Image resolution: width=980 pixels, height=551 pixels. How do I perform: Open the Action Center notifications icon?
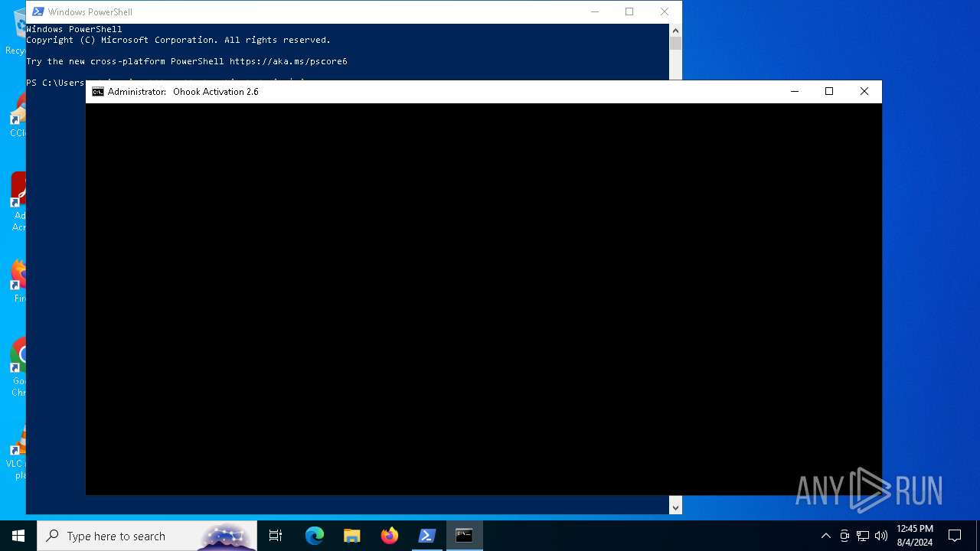[x=955, y=536]
